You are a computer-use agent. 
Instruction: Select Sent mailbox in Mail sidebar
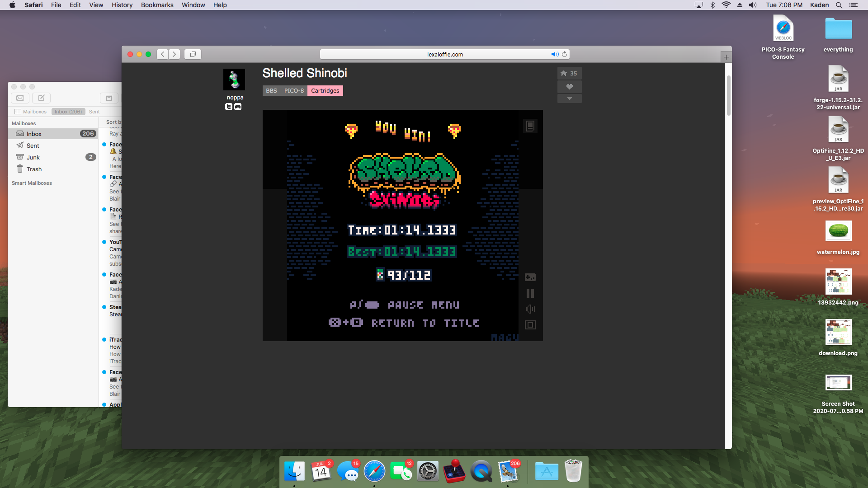pos(53,145)
